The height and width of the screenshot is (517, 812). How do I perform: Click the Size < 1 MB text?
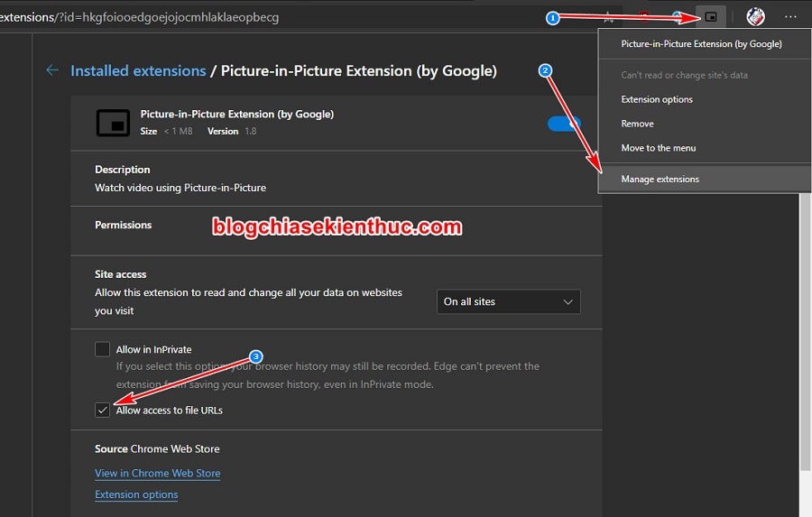pos(166,132)
